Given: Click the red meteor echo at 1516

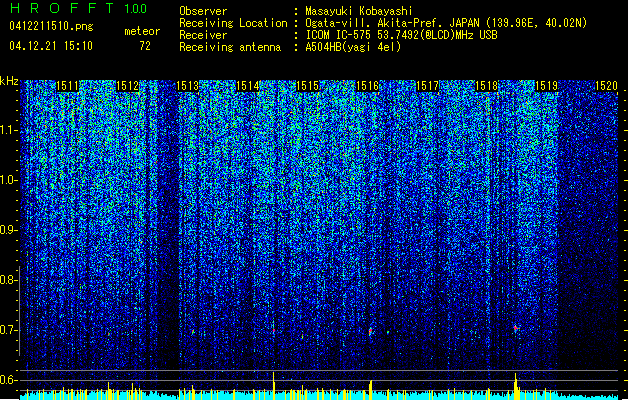Looking at the screenshot, I should pyautogui.click(x=370, y=332).
